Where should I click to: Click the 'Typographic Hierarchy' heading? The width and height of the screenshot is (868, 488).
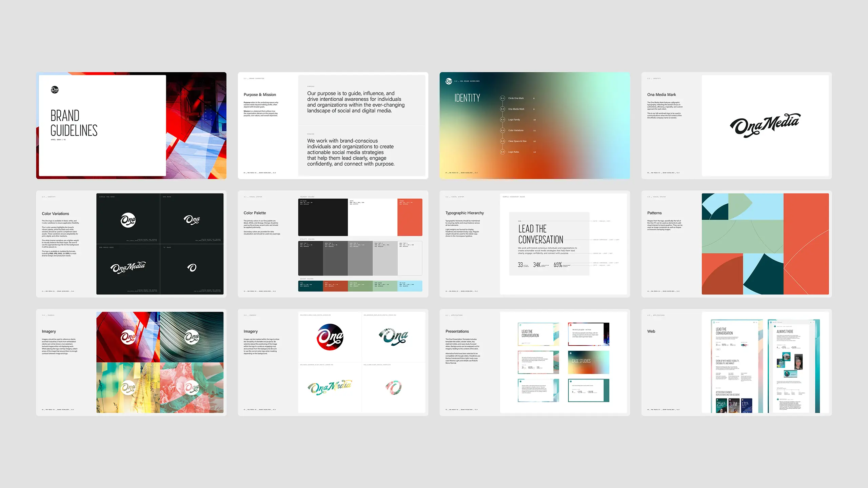point(465,213)
